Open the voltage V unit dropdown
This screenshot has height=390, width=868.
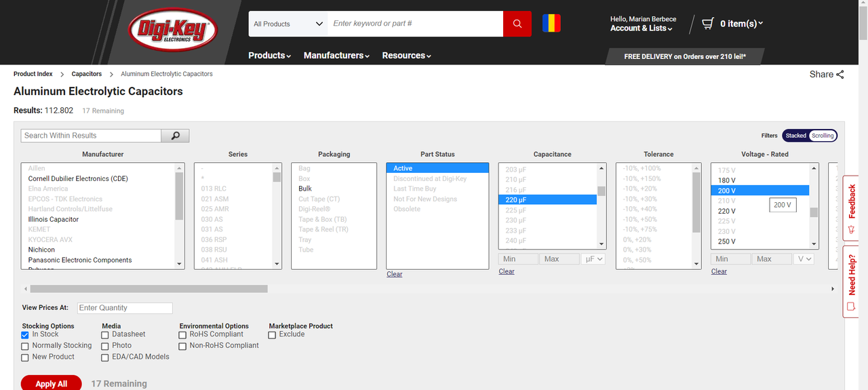click(x=805, y=259)
